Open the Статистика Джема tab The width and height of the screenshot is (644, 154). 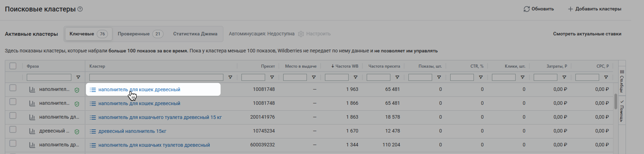(195, 34)
